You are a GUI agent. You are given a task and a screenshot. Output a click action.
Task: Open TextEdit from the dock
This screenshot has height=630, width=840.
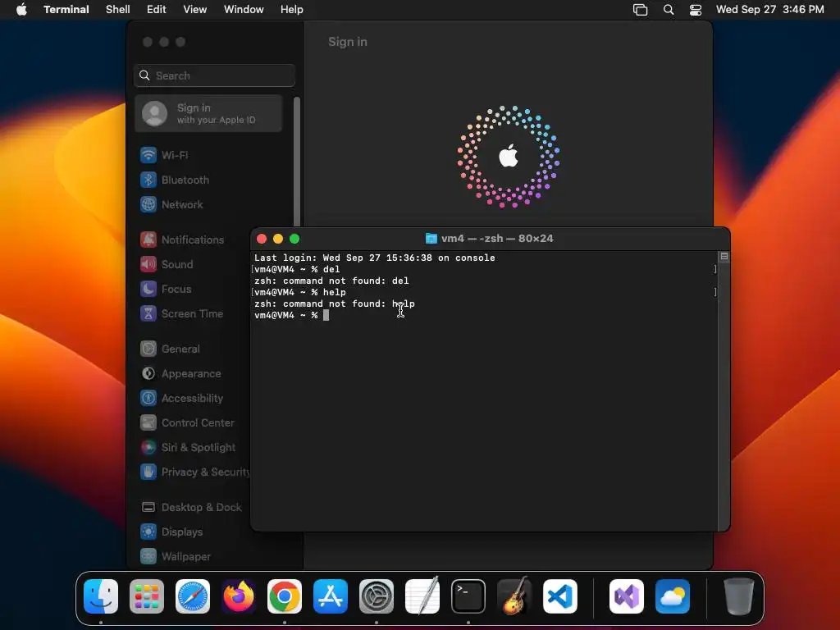pyautogui.click(x=422, y=596)
